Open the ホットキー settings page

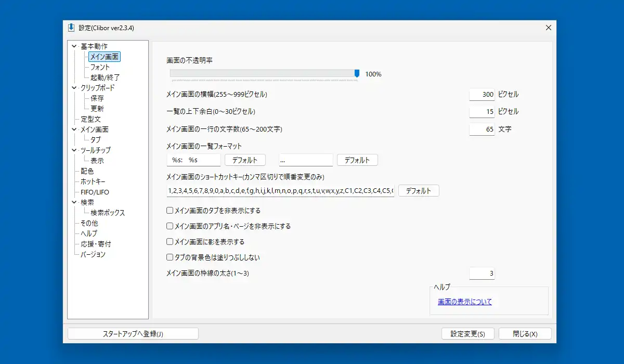click(93, 181)
